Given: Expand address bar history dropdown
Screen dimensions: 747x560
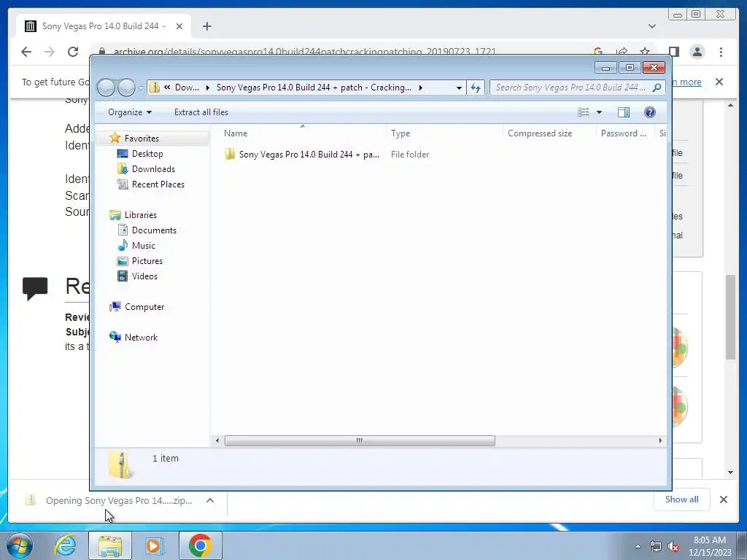Looking at the screenshot, I should pos(459,87).
